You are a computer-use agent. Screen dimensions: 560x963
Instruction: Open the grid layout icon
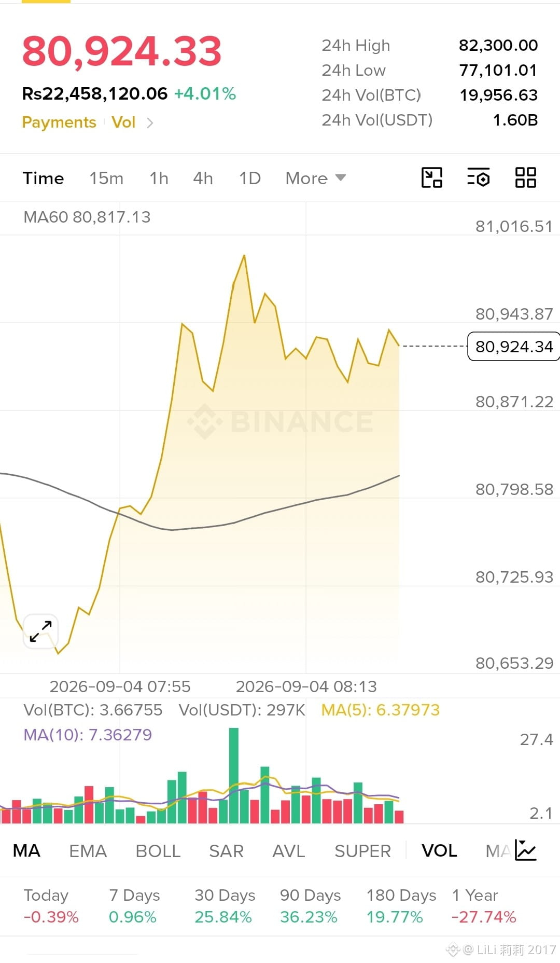click(525, 177)
